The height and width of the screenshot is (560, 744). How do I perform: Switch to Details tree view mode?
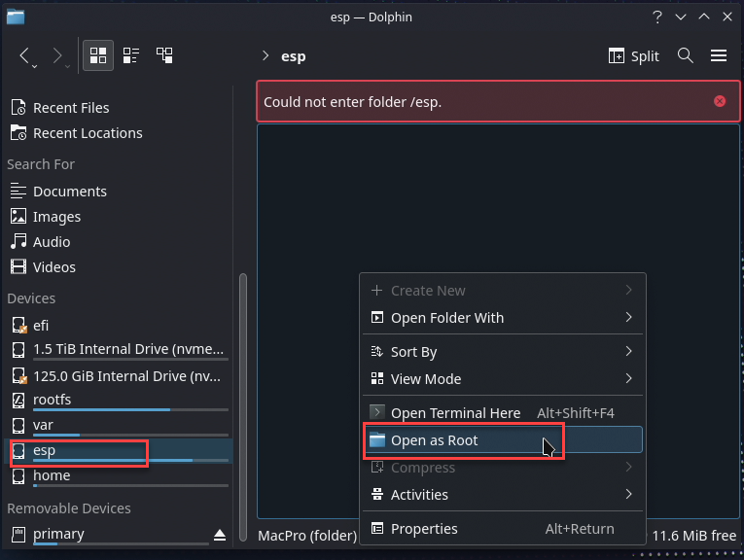164,55
